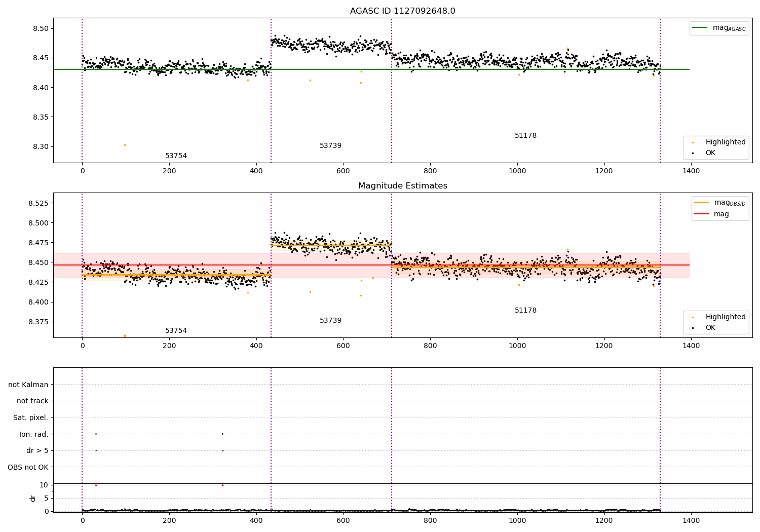Click the 8.450 y-axis tick label

(x=39, y=262)
